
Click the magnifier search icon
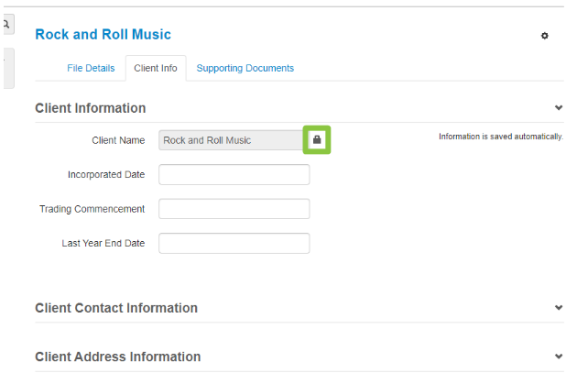tap(6, 23)
